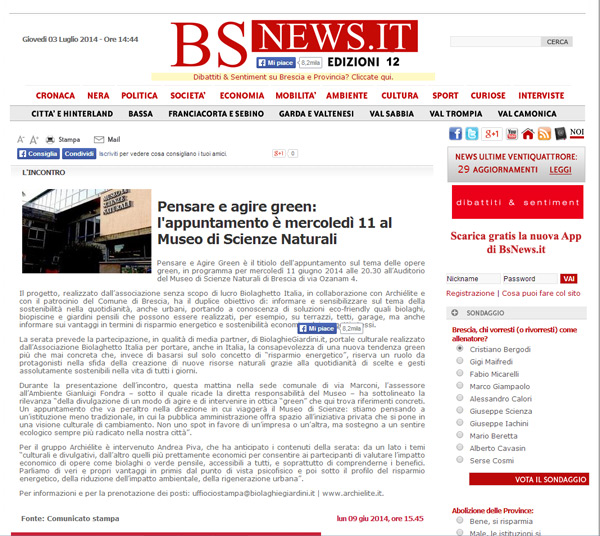Go to Città e Hinterland area
This screenshot has height=536, width=600.
click(x=72, y=114)
